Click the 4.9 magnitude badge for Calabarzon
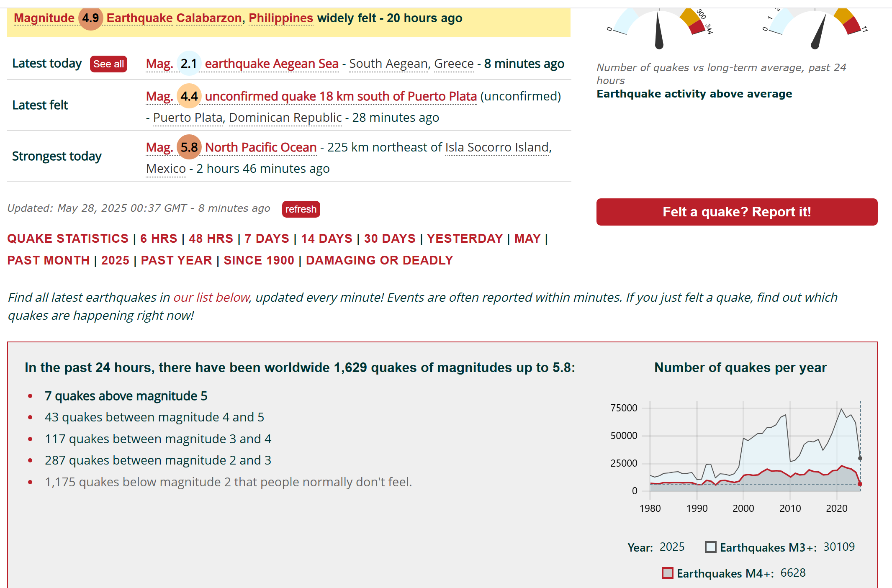The height and width of the screenshot is (588, 892). click(90, 18)
